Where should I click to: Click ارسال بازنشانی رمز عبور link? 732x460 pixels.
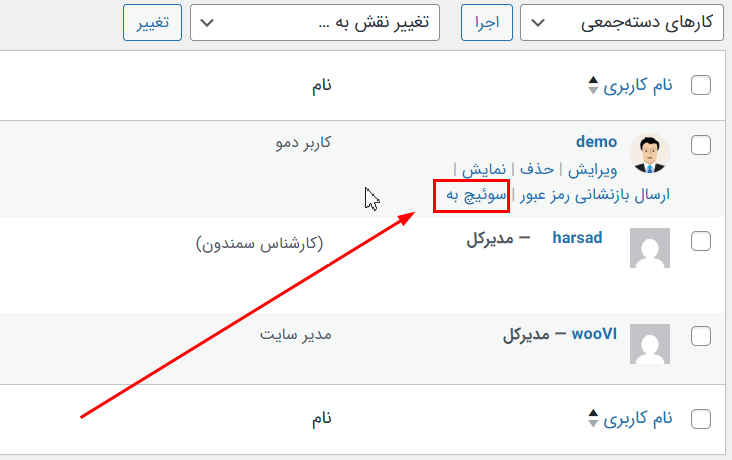click(594, 194)
